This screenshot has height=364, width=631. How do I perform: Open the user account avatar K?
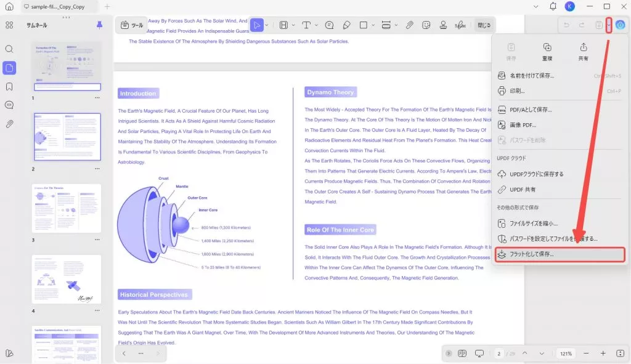[569, 6]
